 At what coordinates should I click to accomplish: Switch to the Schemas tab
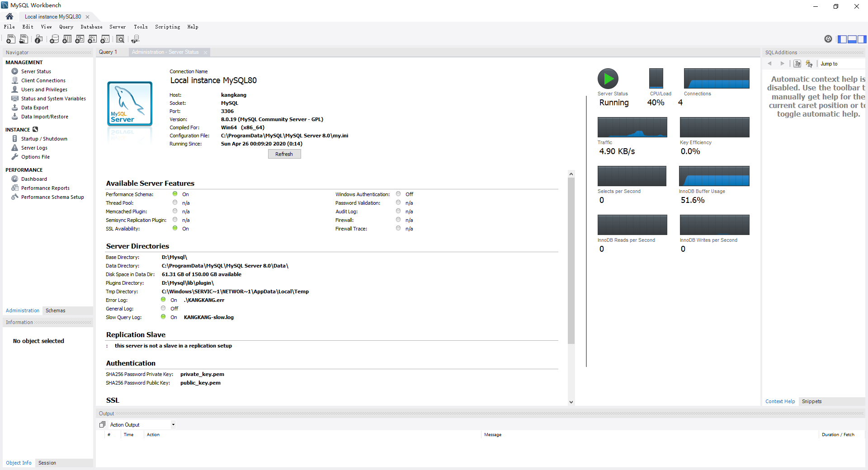56,310
